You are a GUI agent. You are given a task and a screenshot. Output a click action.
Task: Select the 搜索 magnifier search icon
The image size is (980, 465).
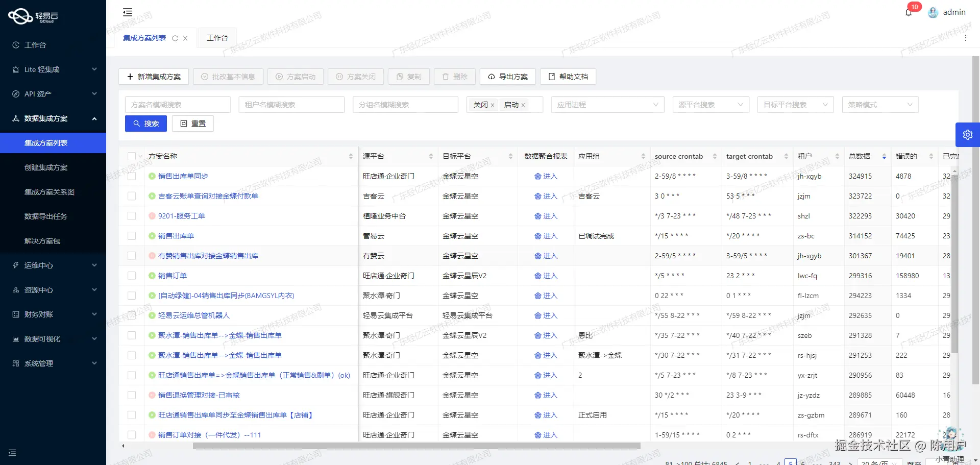[136, 123]
